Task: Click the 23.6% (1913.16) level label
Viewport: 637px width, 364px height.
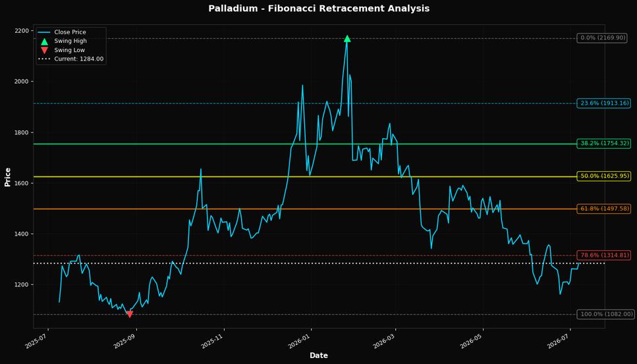Action: [605, 103]
